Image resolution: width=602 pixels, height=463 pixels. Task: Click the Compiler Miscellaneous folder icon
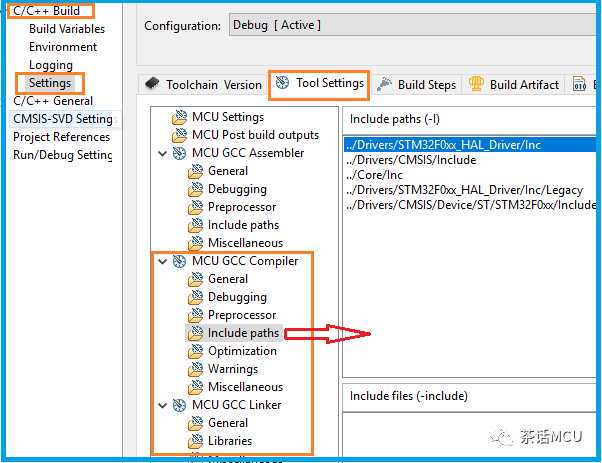(x=196, y=387)
